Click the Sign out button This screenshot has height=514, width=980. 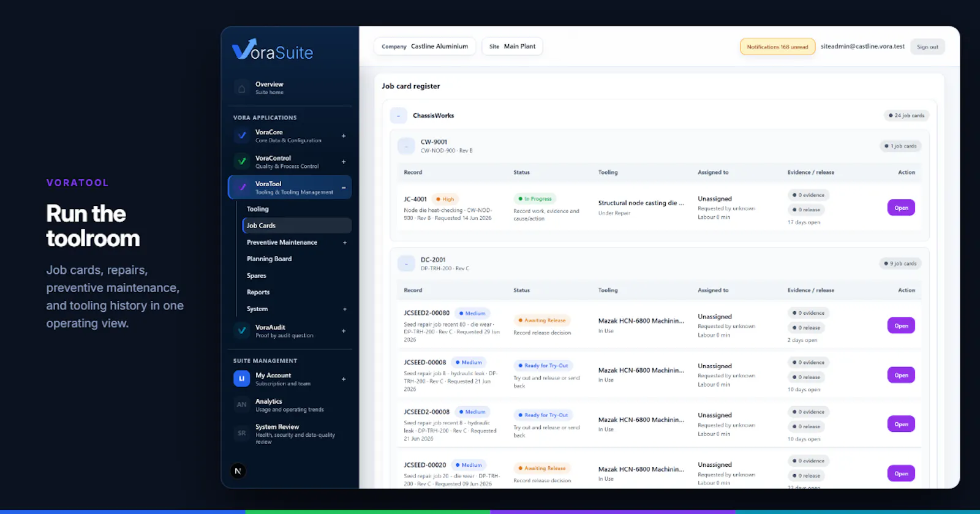(x=927, y=47)
